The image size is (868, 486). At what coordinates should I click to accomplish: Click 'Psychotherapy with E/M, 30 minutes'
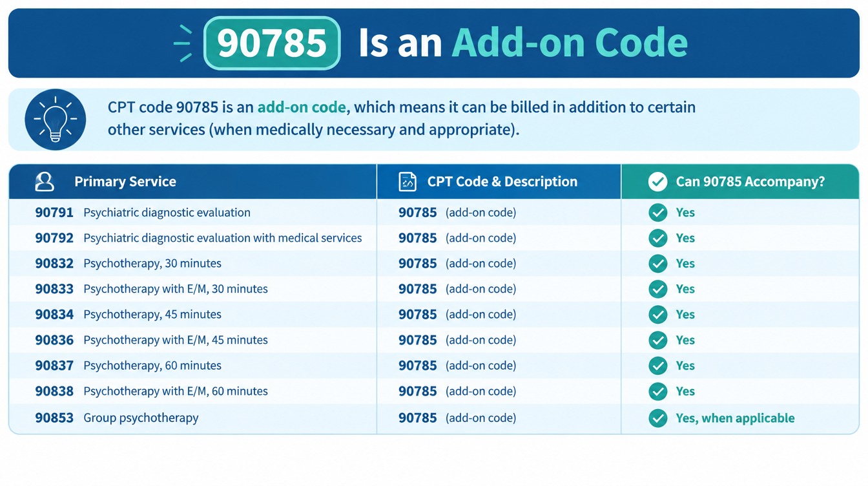pyautogui.click(x=176, y=289)
